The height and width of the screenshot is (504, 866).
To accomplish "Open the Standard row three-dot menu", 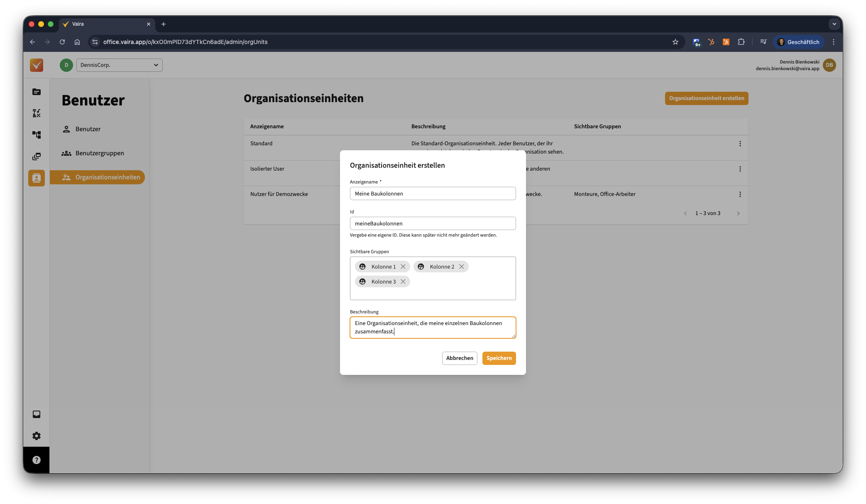I will coord(739,144).
